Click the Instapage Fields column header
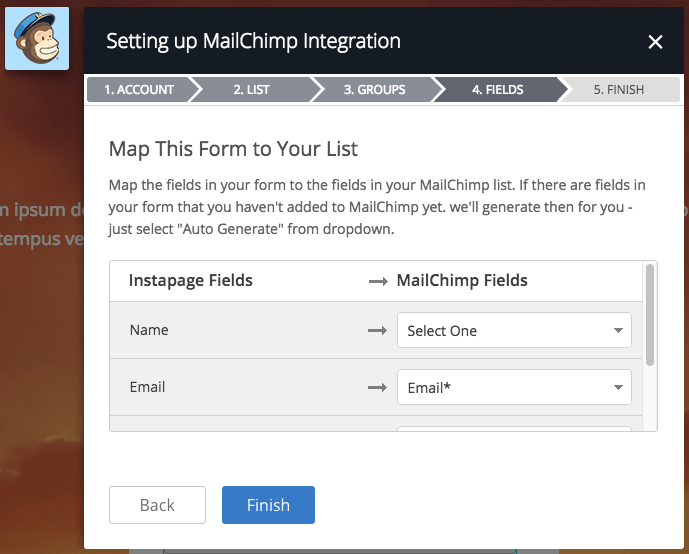 [x=191, y=280]
